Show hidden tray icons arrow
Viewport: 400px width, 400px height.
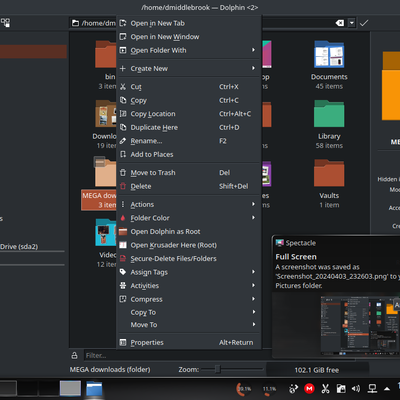[x=387, y=389]
